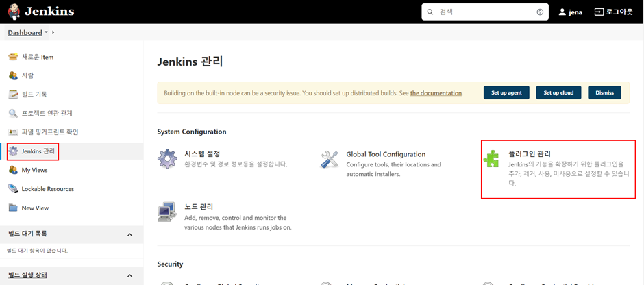Click into the 검색 search field

coord(485,12)
